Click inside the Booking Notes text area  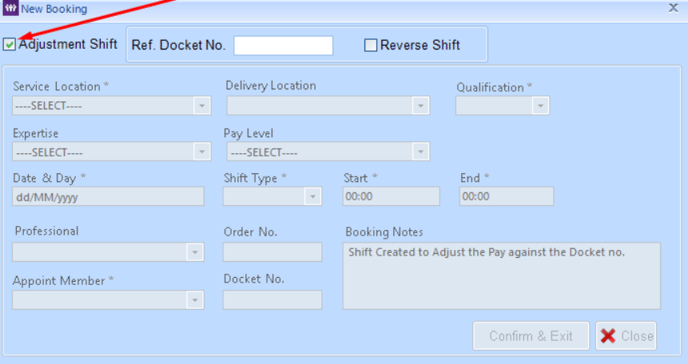click(x=502, y=276)
